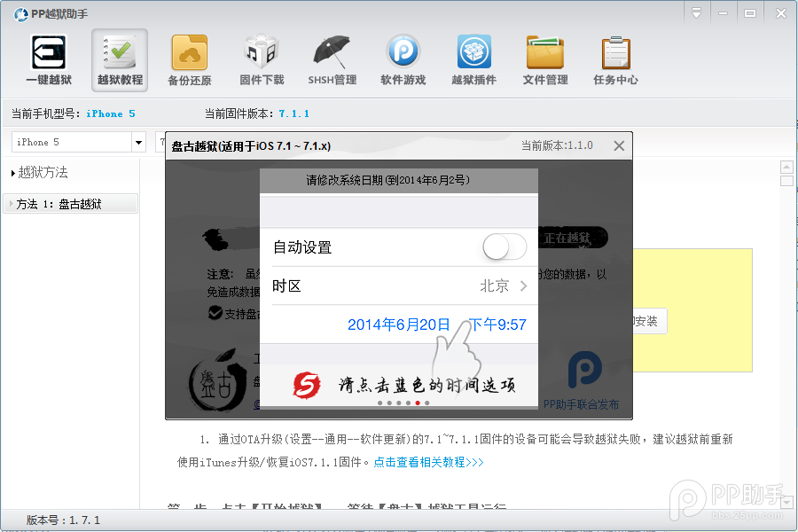
Task: Turn off the 自动设置 automatic setting switch
Action: click(x=505, y=246)
